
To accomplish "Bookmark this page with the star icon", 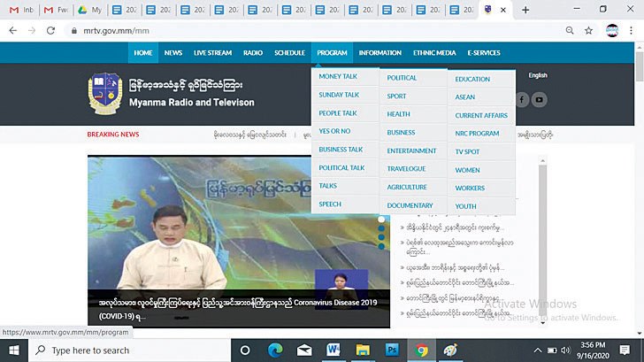I will click(588, 30).
